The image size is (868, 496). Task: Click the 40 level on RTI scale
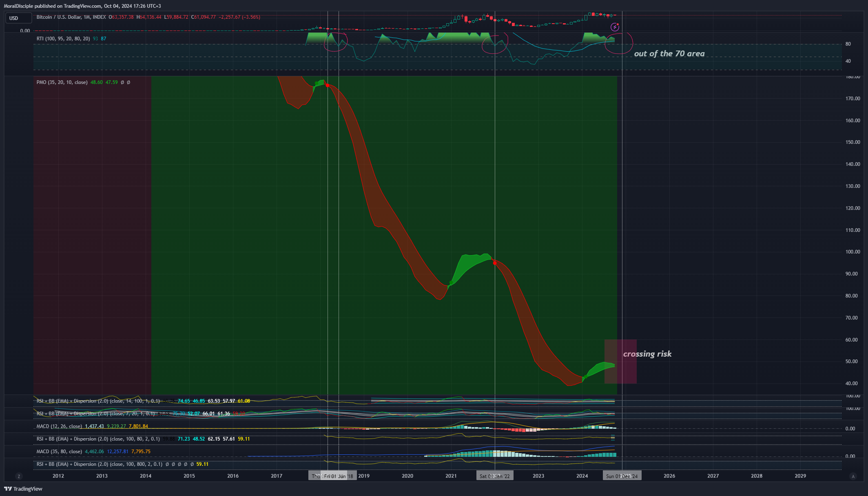[x=848, y=61]
